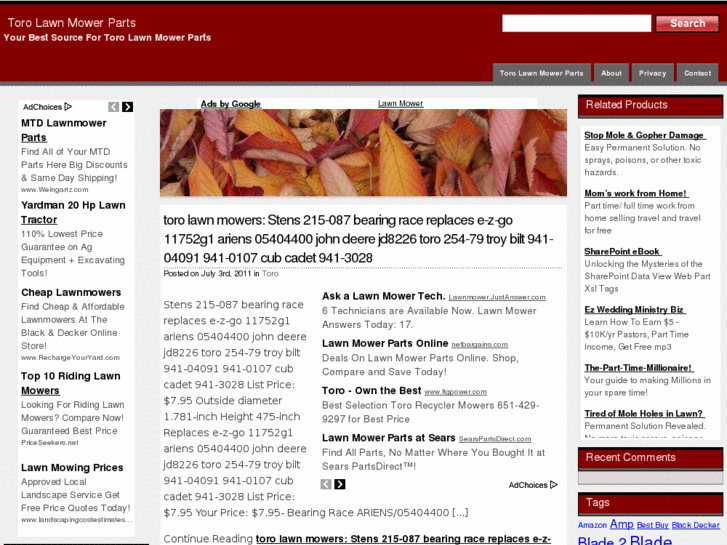Viewport: 727px width, 545px height.
Task: Click next arrow in left sidebar ads
Action: click(x=128, y=107)
